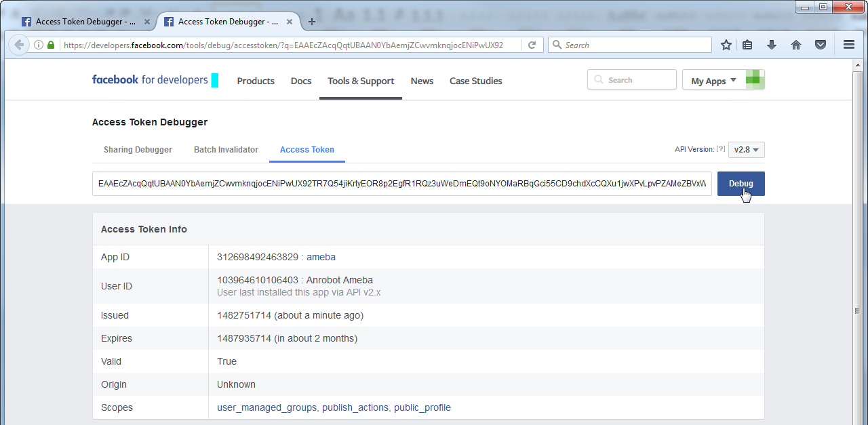Click the Expires timestamp 1487935714 value
Image resolution: width=868 pixels, height=425 pixels.
(x=244, y=338)
